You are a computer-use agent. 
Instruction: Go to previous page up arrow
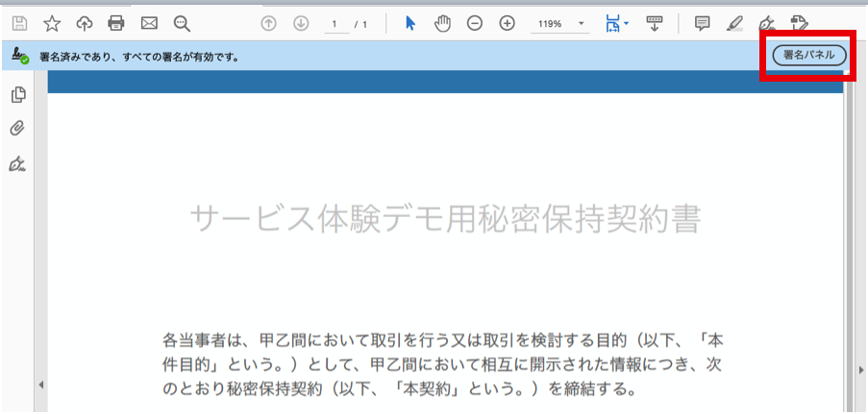tap(268, 24)
